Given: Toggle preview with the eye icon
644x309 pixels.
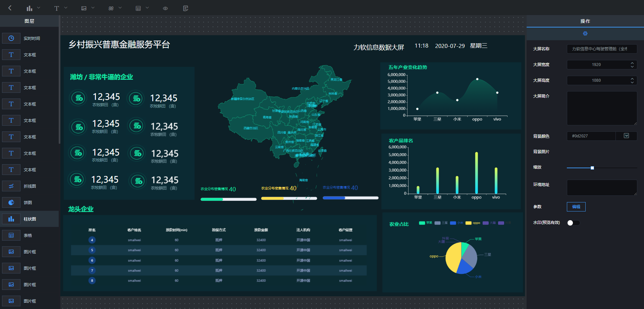Looking at the screenshot, I should tap(165, 8).
